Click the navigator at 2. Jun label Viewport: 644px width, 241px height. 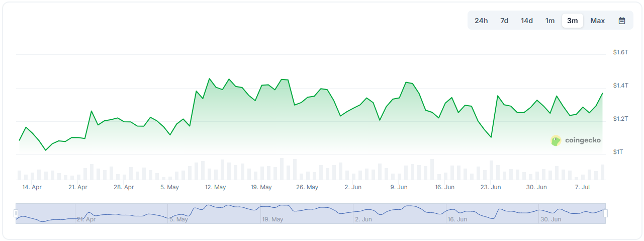click(363, 219)
